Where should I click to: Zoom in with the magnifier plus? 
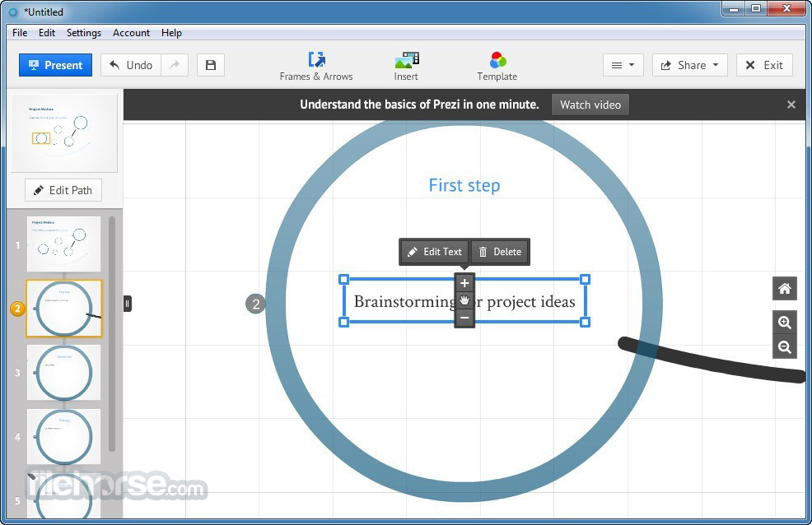click(x=785, y=323)
